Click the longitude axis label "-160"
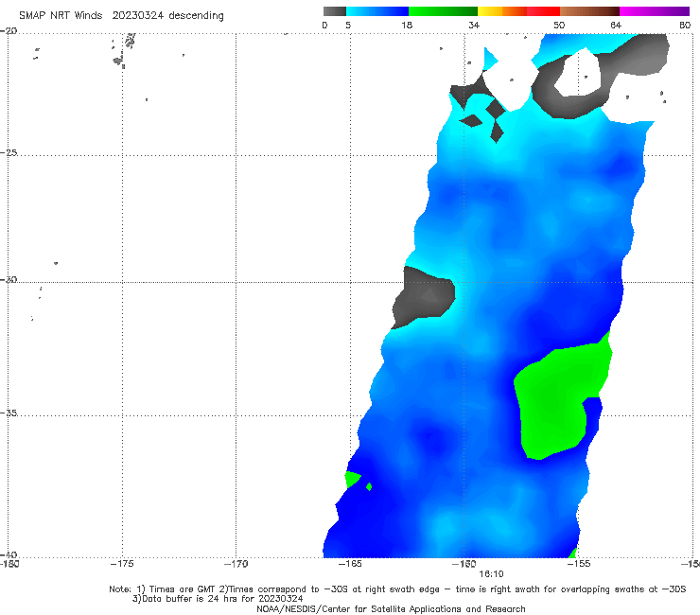The height and width of the screenshot is (615, 700). pyautogui.click(x=464, y=564)
